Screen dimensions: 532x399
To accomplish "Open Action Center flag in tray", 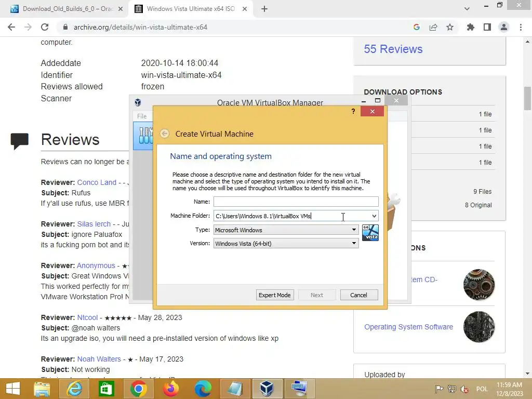I will click(x=438, y=389).
